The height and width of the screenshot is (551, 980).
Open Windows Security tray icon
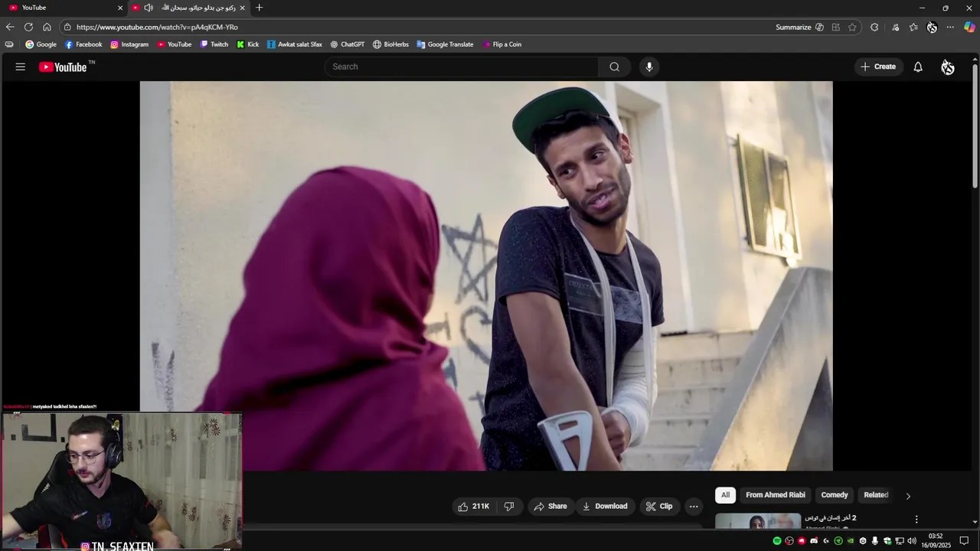click(x=887, y=541)
